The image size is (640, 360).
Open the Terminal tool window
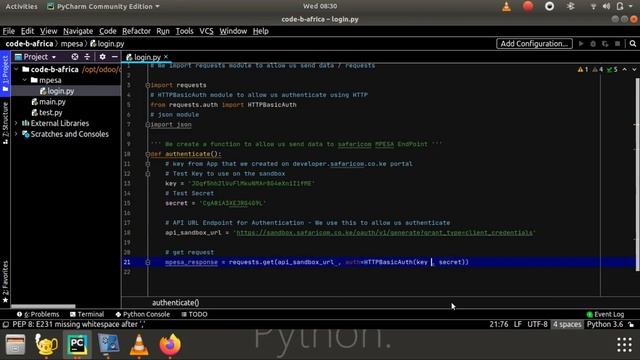pyautogui.click(x=87, y=314)
